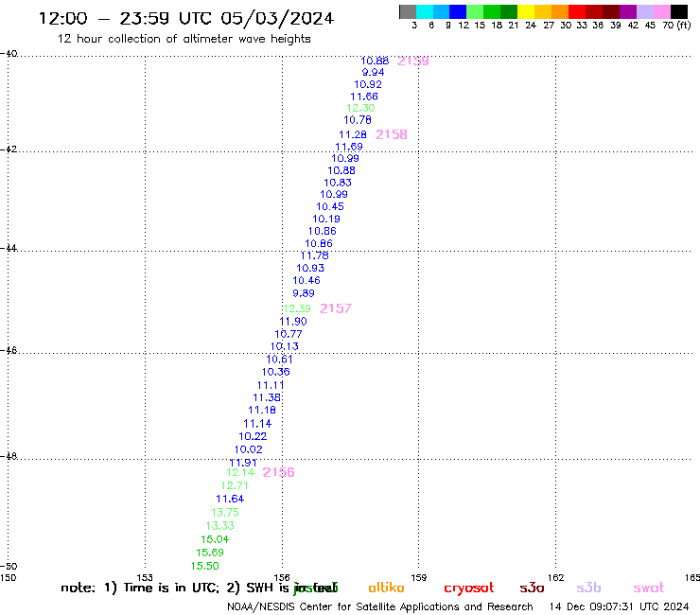Pick the black swatch ending the color scale

(x=679, y=11)
